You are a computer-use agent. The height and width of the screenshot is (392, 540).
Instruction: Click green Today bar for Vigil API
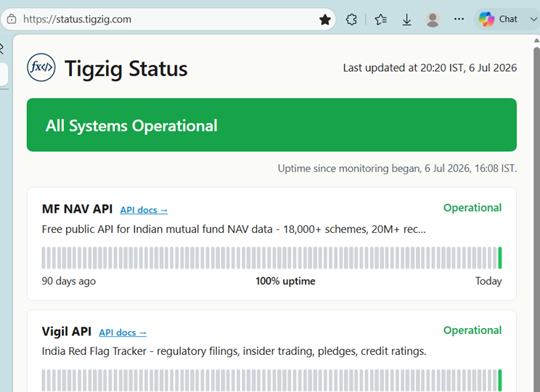[x=499, y=380]
